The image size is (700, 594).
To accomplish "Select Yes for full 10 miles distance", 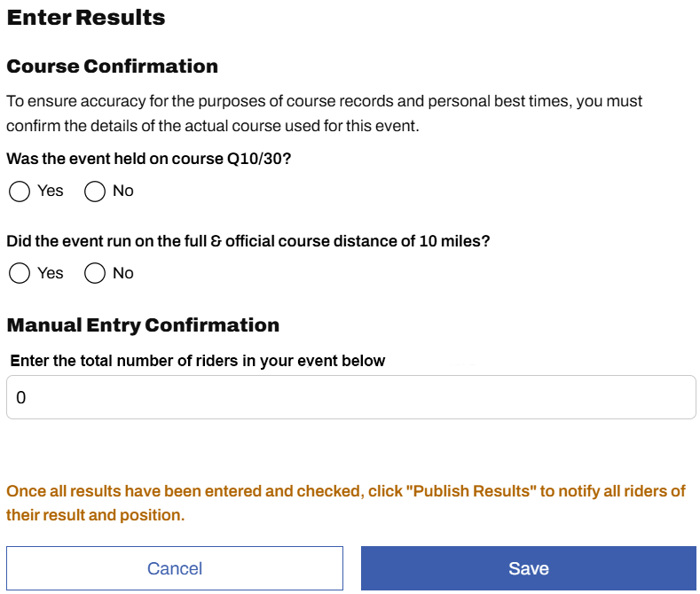I will [x=20, y=274].
